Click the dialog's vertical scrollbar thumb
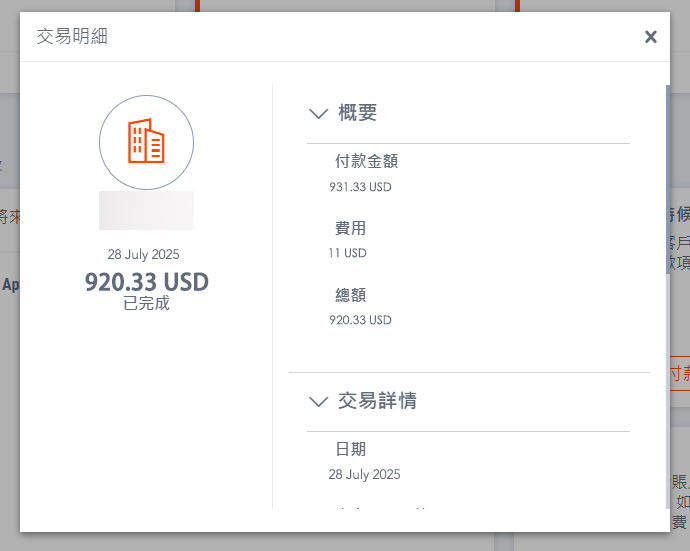Screen dimensions: 690x551 [x=668, y=180]
